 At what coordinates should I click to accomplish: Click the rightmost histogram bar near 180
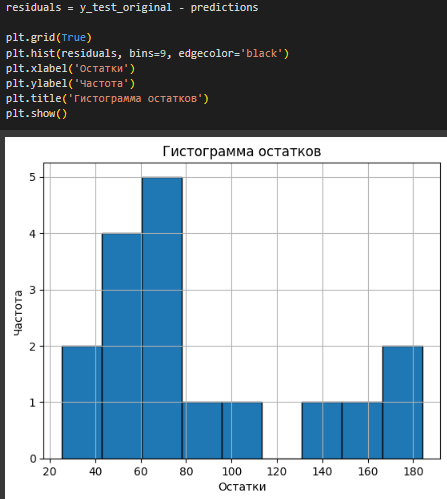pos(403,402)
